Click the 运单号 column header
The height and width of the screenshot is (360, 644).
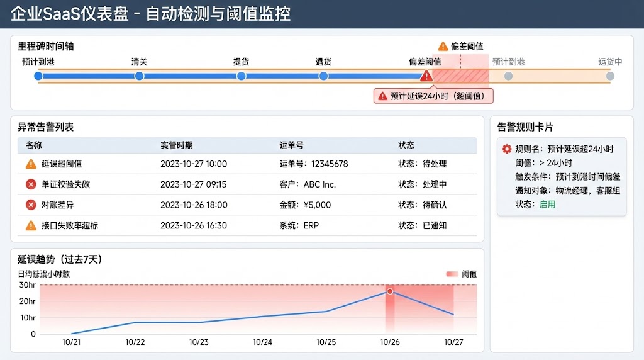click(291, 145)
